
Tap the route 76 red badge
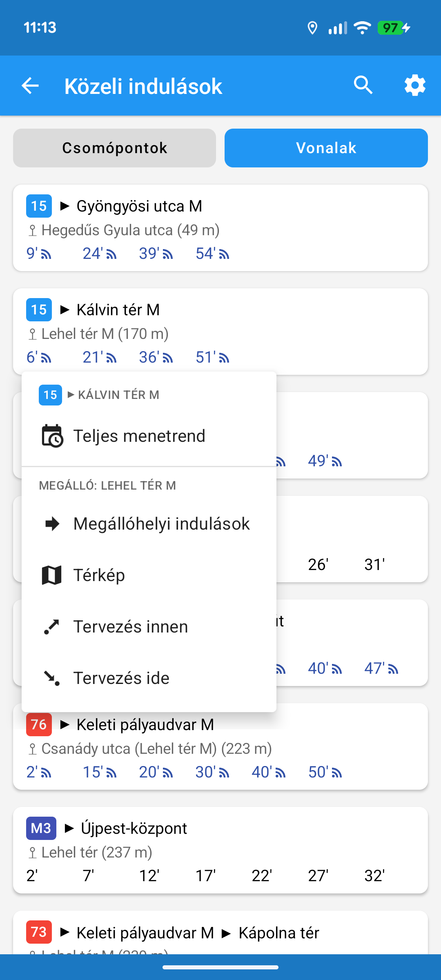(x=39, y=725)
